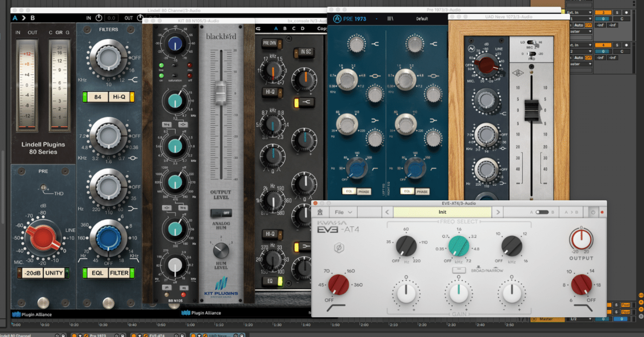Screen dimensions: 644x337
Task: Click the IN SC button in bx_console N
Action: click(x=305, y=52)
